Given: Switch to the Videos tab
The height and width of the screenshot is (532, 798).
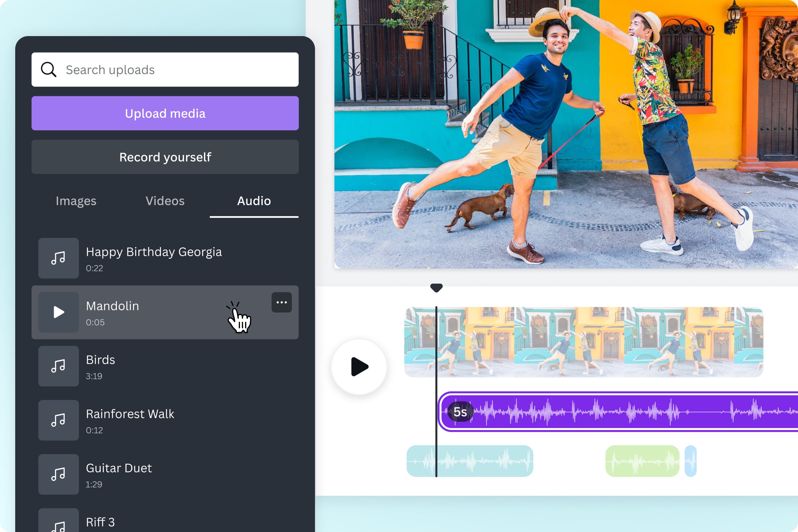Looking at the screenshot, I should tap(165, 200).
